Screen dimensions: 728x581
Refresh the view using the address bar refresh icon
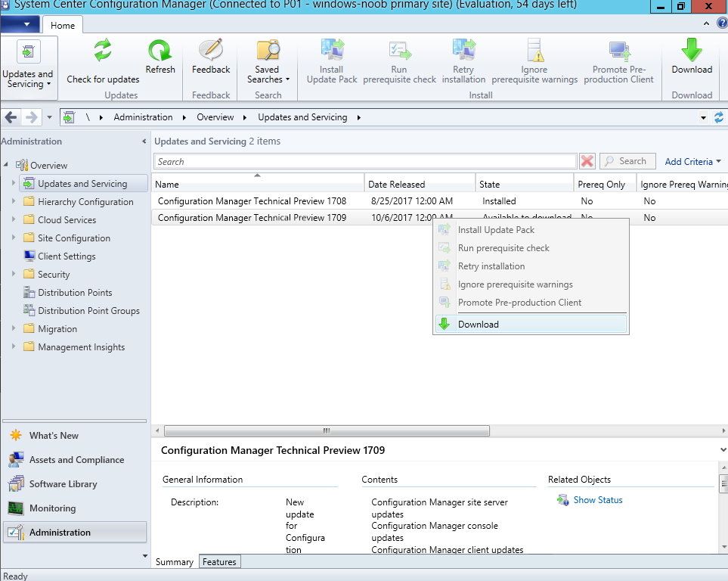719,117
